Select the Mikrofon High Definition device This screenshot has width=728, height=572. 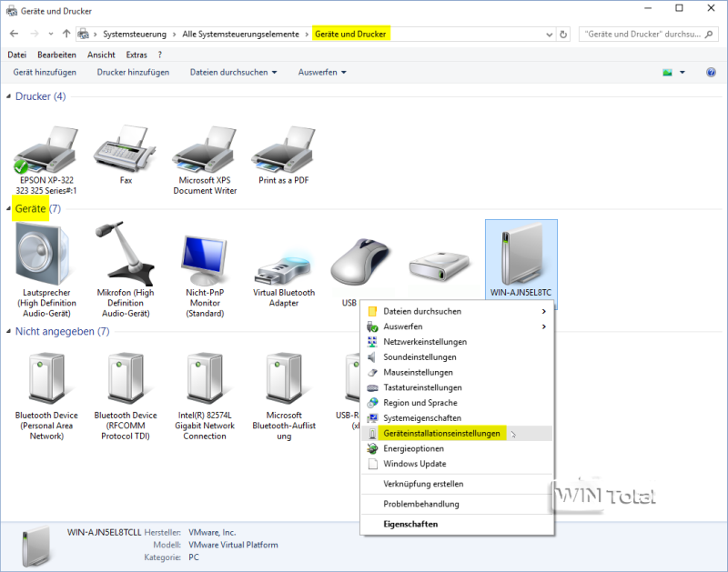126,254
